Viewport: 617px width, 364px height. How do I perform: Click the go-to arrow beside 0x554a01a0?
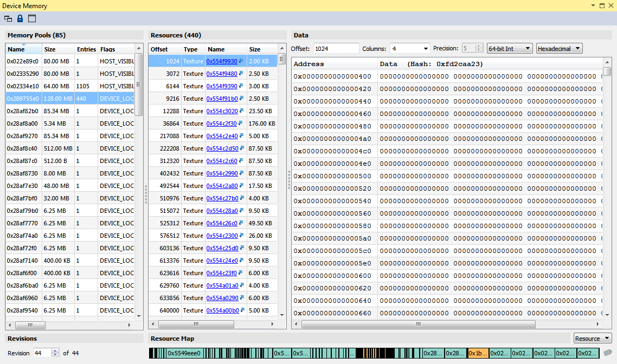pyautogui.click(x=241, y=285)
